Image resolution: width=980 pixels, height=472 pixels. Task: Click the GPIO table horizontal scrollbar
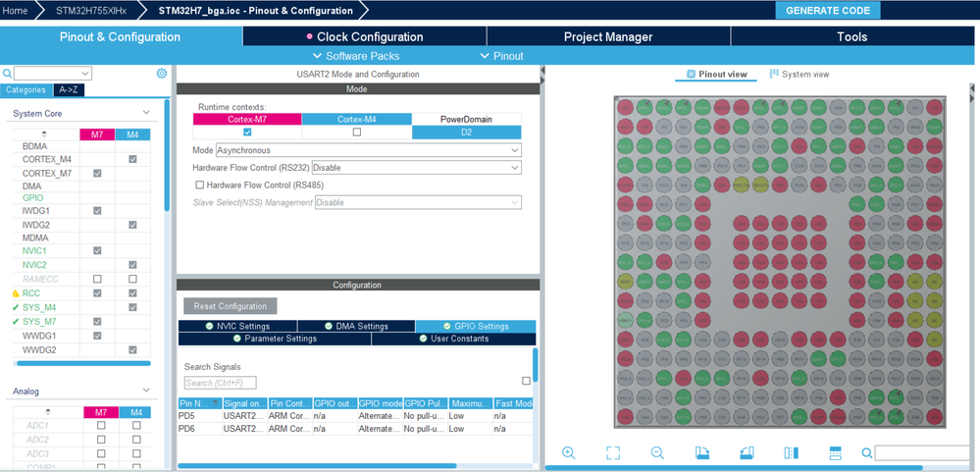tap(318, 466)
